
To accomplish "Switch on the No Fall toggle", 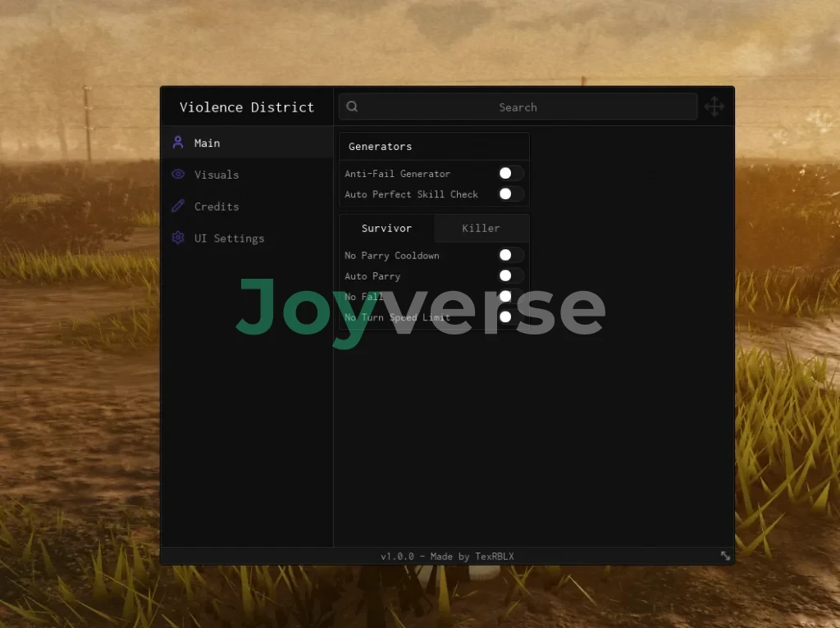I will [x=510, y=296].
